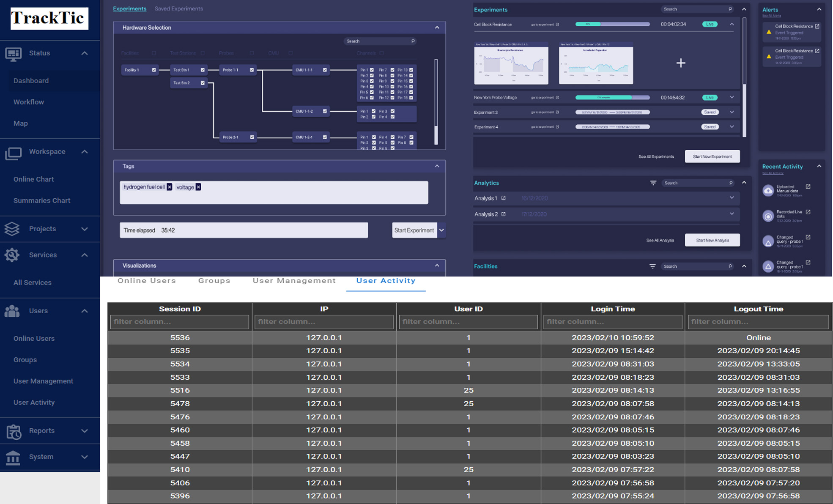Click the System building icon
Image resolution: width=833 pixels, height=504 pixels.
13,457
